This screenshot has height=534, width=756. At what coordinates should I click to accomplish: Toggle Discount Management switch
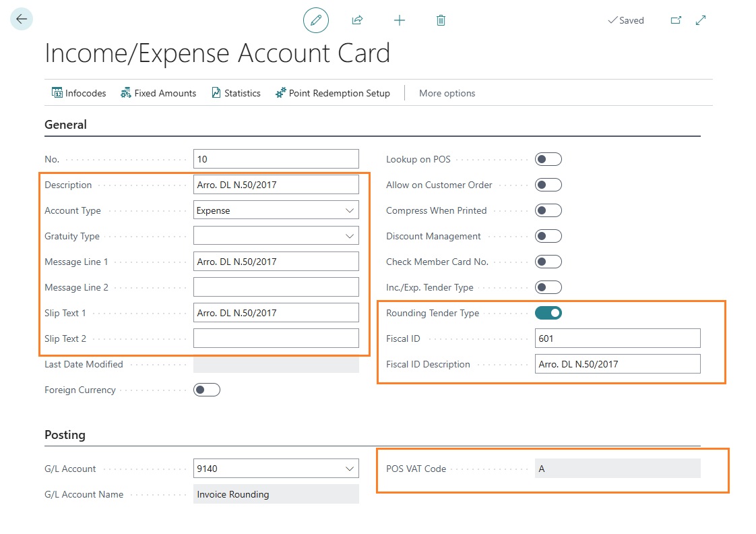coord(548,236)
